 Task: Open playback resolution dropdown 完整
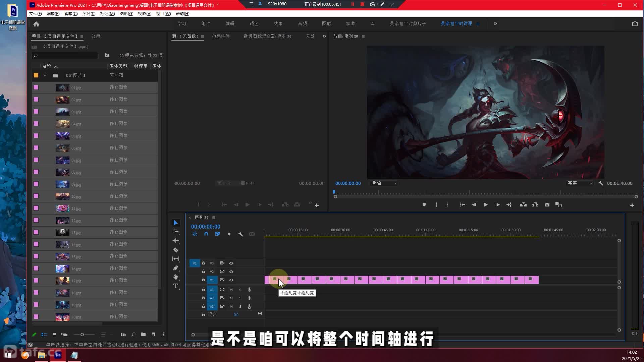(580, 183)
